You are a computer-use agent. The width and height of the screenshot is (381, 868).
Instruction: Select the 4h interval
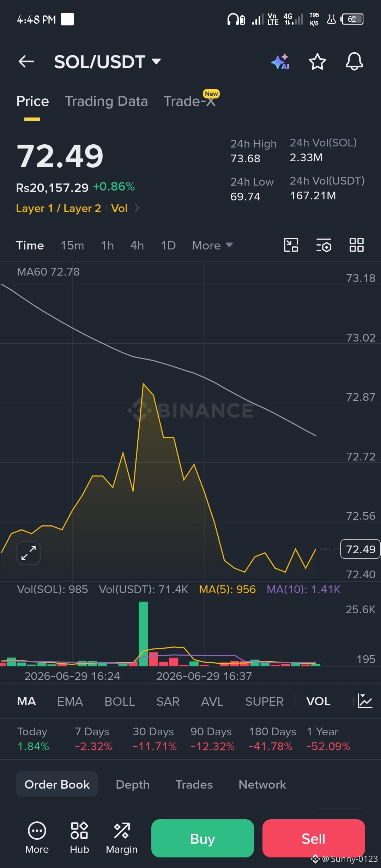(137, 245)
